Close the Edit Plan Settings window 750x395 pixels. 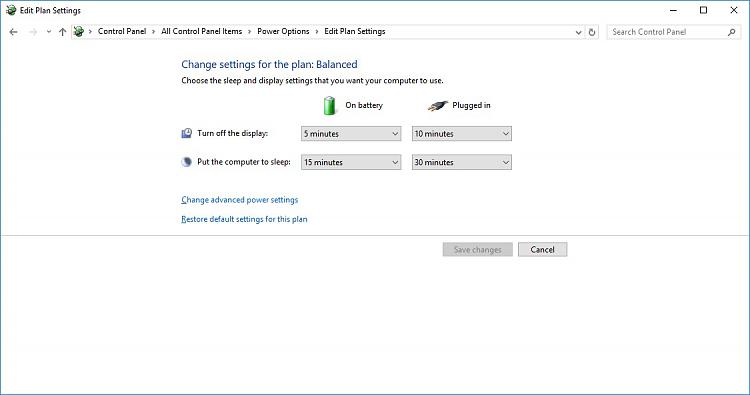click(734, 10)
